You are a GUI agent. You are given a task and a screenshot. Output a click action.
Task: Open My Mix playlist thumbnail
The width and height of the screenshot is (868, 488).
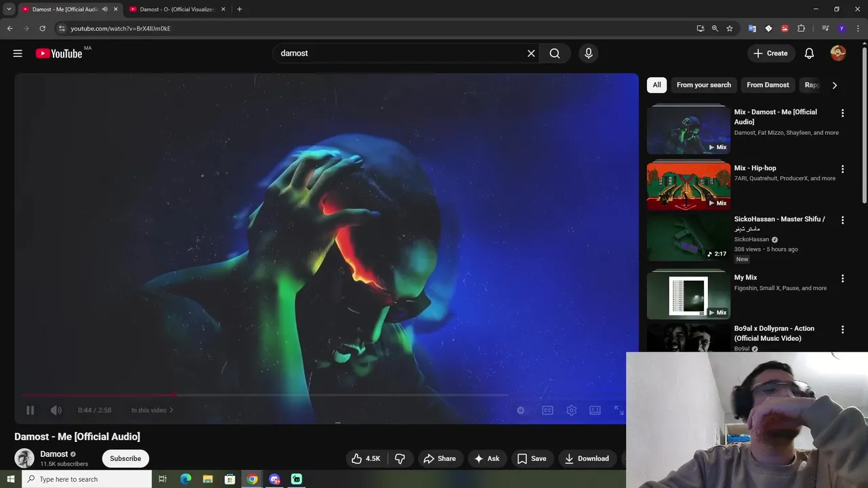tap(688, 295)
